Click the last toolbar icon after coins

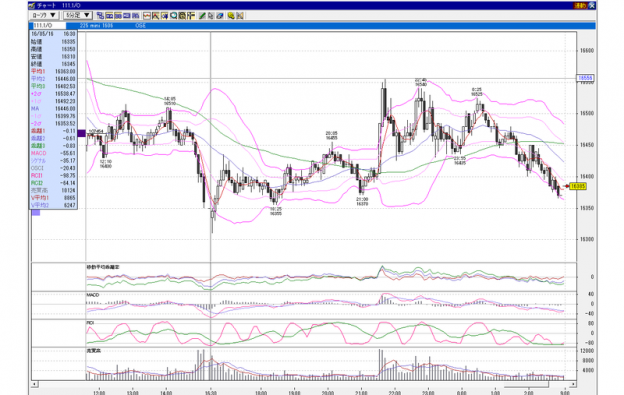(240, 16)
